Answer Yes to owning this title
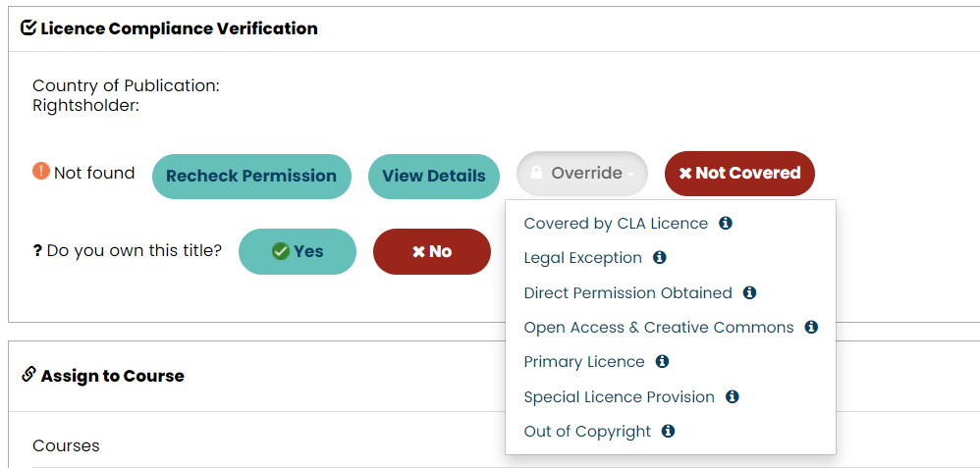 coord(298,251)
